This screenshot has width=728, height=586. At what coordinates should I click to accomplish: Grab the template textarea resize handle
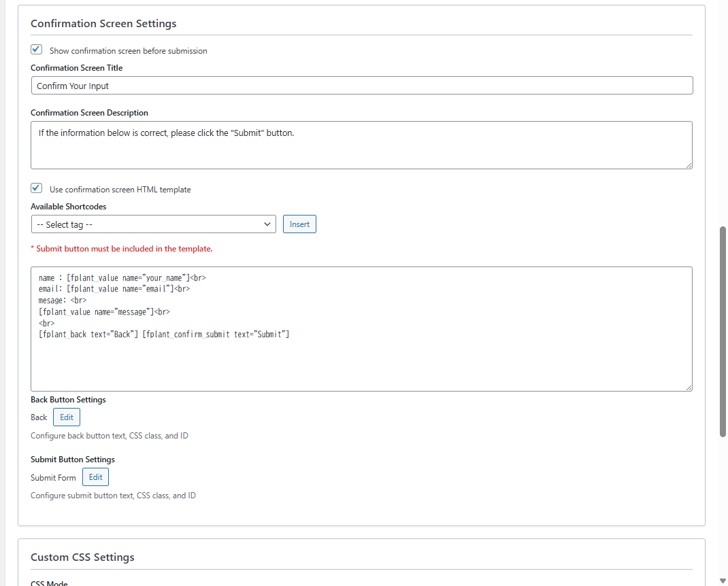click(x=689, y=387)
